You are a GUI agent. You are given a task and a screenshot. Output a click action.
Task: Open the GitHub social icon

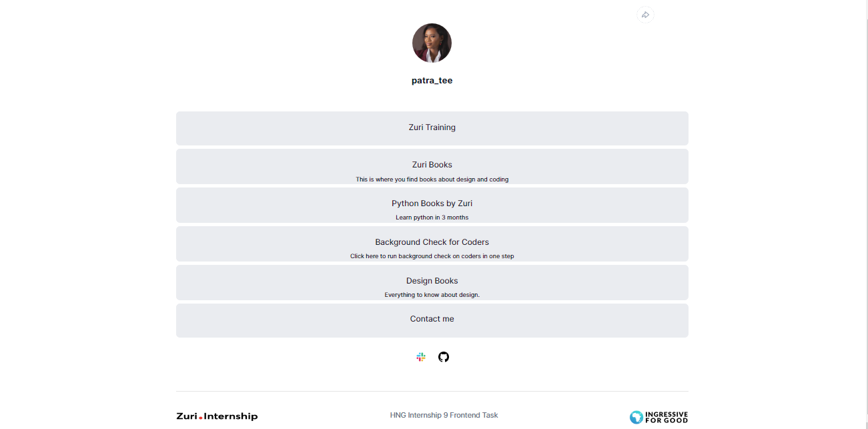pyautogui.click(x=444, y=357)
